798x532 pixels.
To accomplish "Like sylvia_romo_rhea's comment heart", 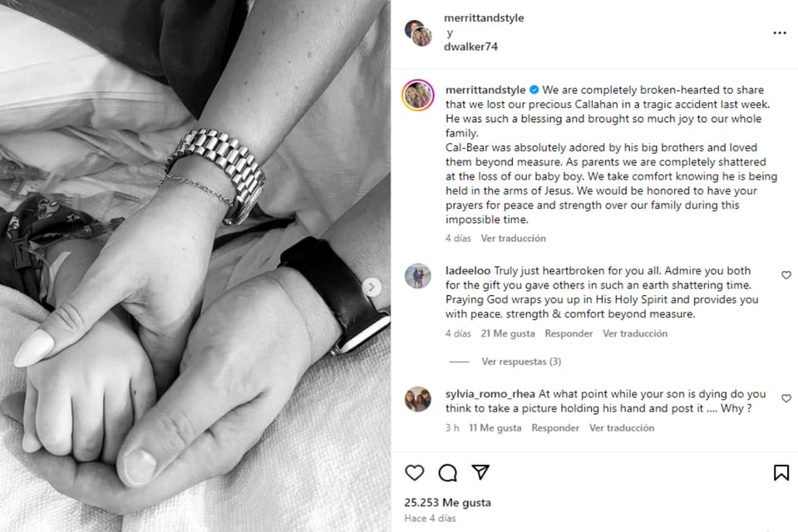I will pos(786,398).
